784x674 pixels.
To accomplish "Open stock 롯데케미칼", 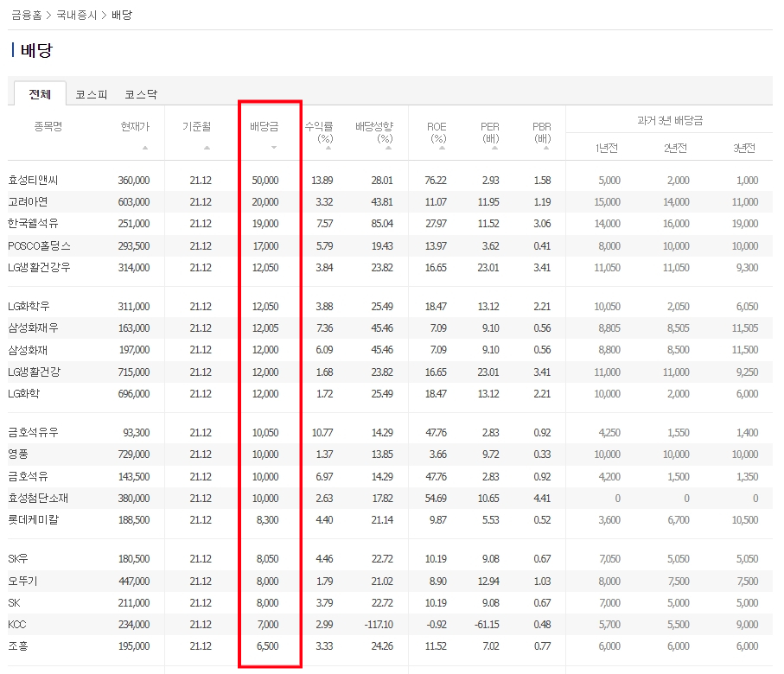I will (x=33, y=520).
